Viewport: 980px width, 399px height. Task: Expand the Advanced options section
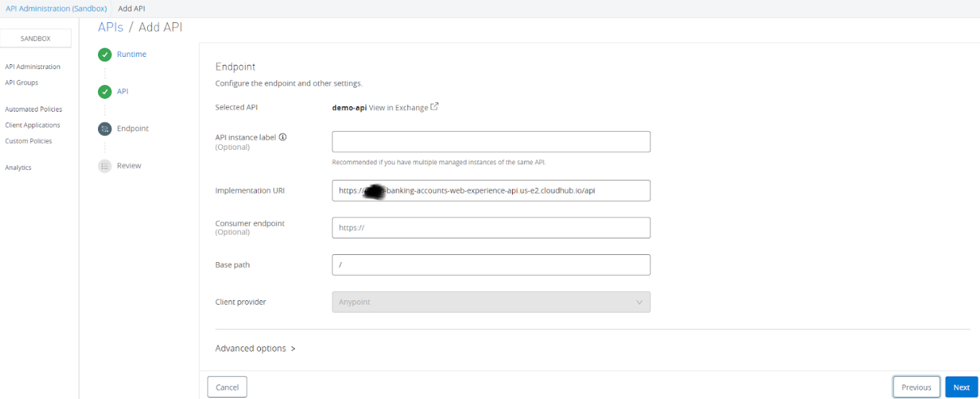pos(255,349)
